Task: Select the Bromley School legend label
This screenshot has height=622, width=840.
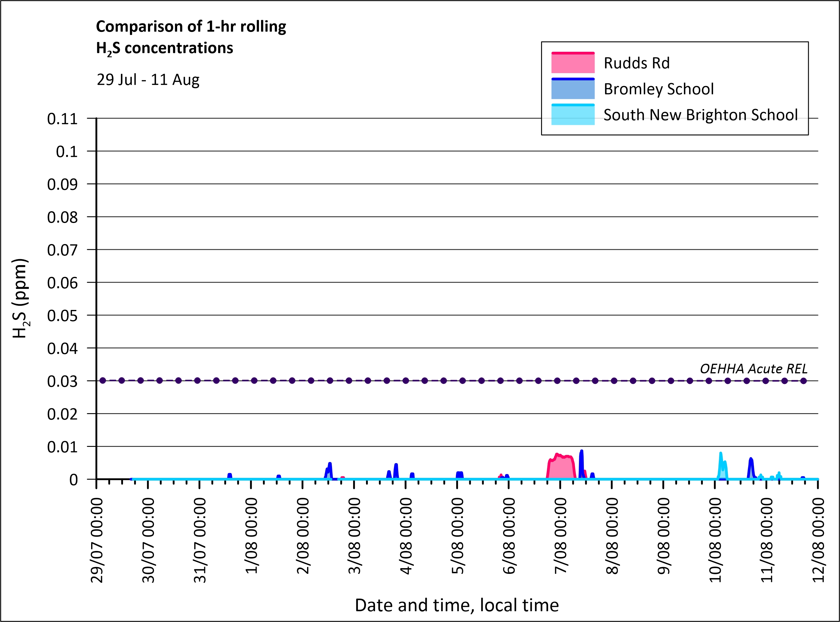Action: click(x=658, y=89)
